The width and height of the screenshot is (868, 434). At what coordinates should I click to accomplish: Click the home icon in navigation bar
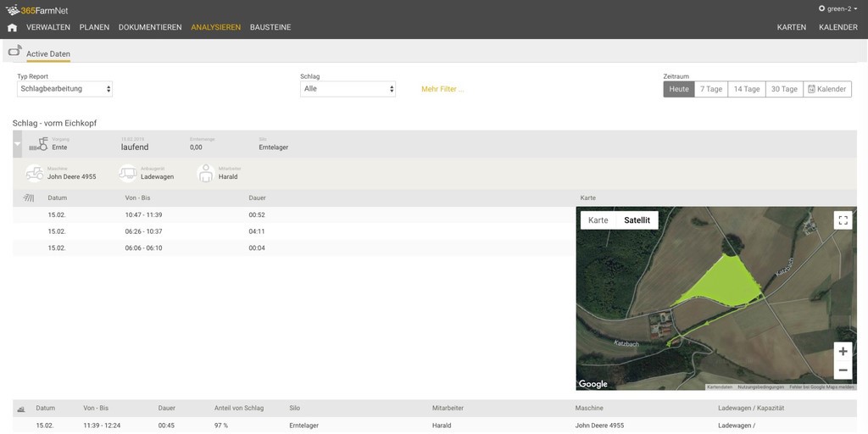(12, 27)
